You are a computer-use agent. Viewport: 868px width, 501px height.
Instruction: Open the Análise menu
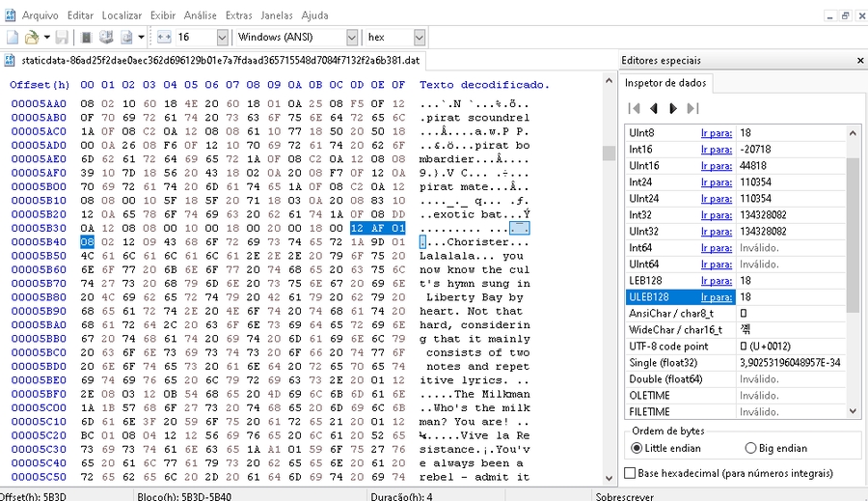pos(200,15)
